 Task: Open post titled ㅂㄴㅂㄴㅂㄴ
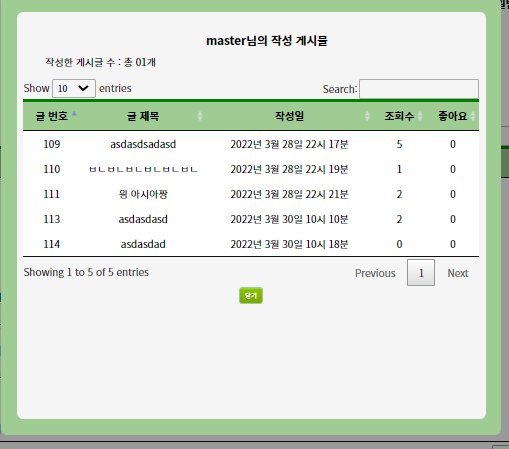143,169
